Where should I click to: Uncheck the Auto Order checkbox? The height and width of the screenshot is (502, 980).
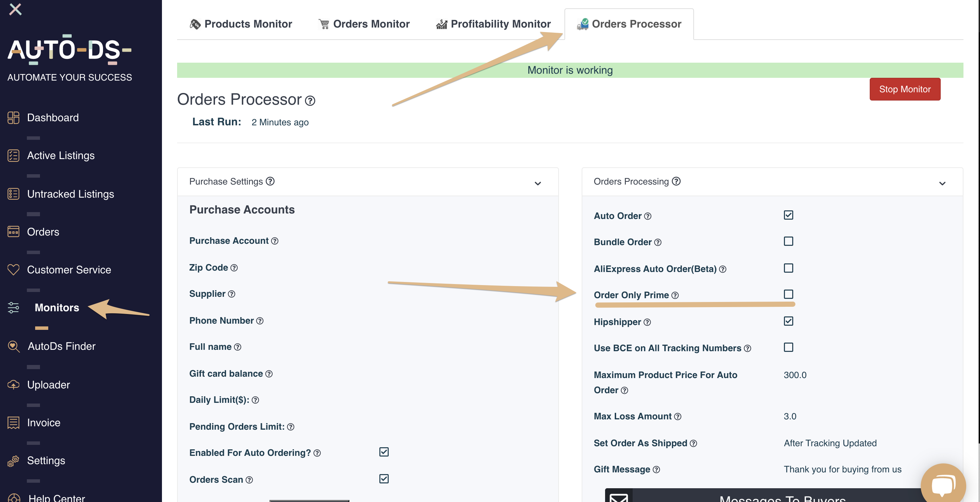tap(788, 215)
